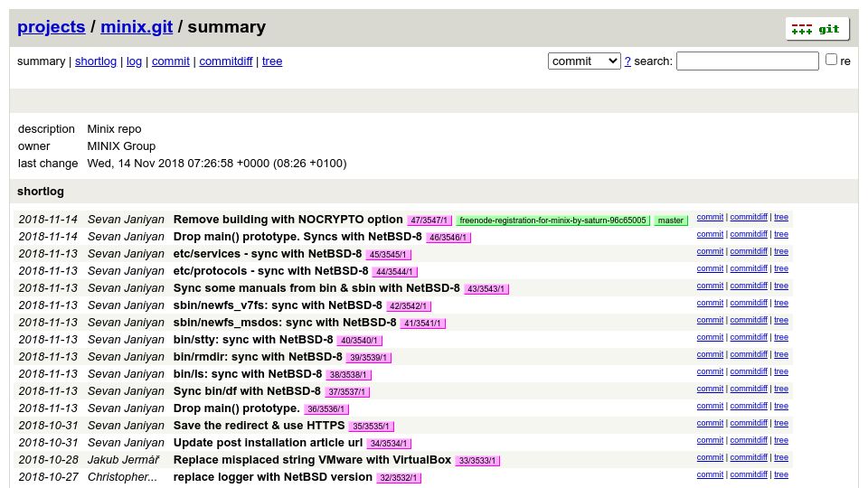This screenshot has height=488, width=868.
Task: Click commitdiff link for bin/rmdir row
Action: click(x=749, y=354)
